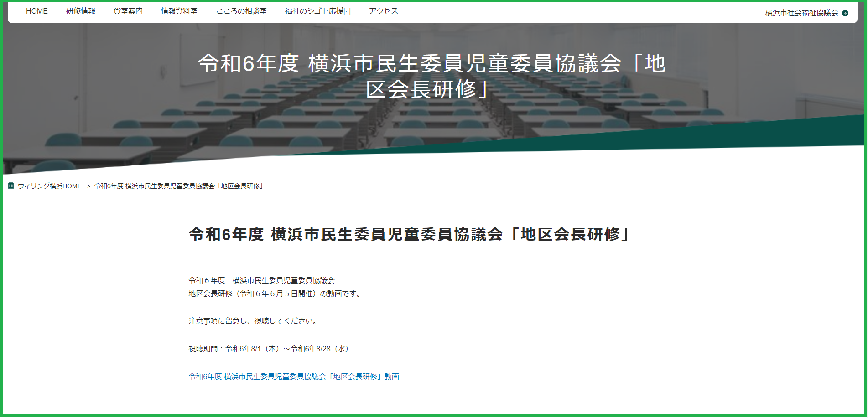Screen dimensions: 868x418
Task: Click the building icon in the breadcrumb
Action: [x=11, y=186]
